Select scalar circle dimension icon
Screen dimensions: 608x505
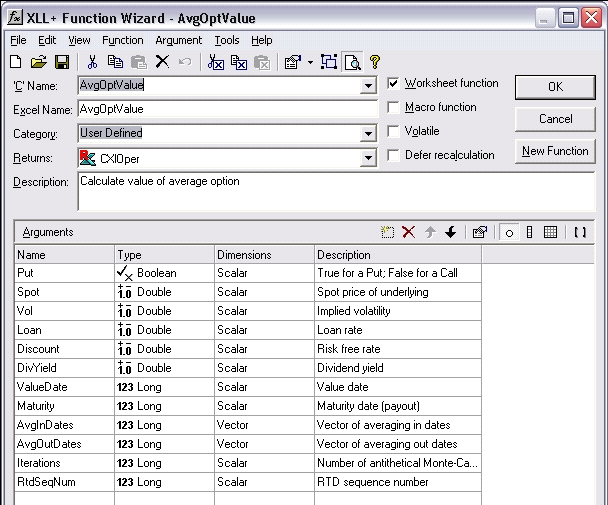(x=509, y=233)
